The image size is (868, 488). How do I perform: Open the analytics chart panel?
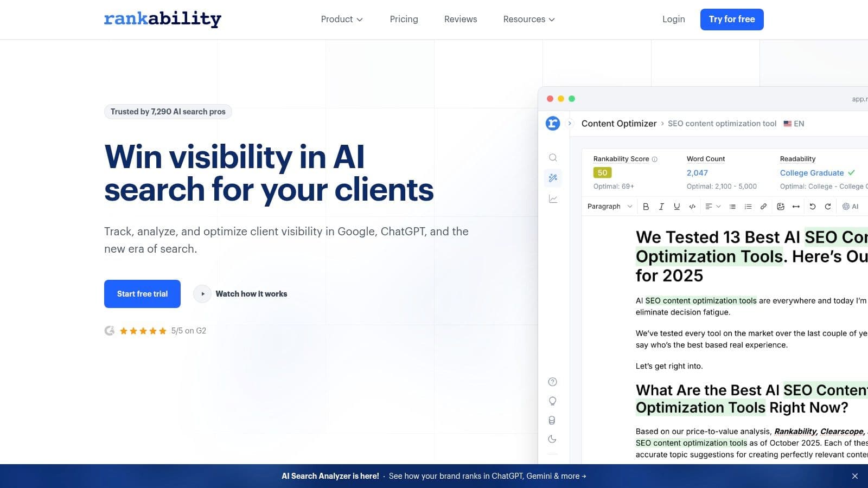553,198
